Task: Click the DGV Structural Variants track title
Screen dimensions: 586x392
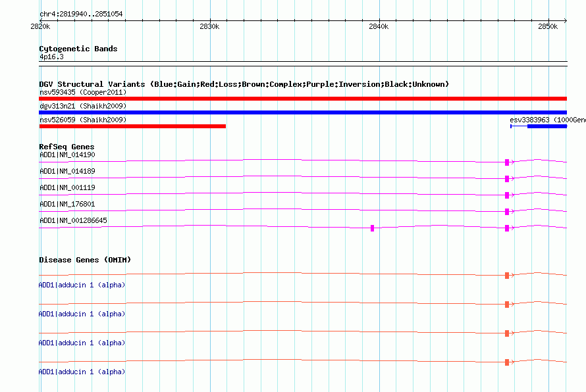Action: (244, 84)
